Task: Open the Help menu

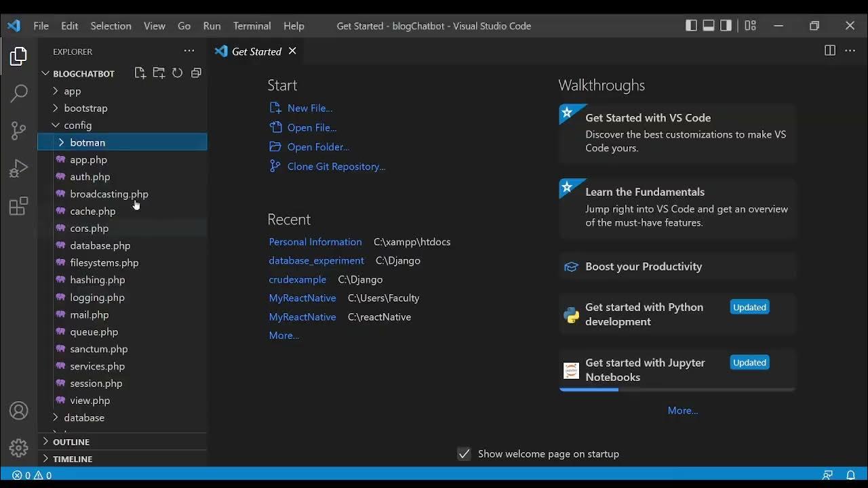Action: (x=294, y=26)
